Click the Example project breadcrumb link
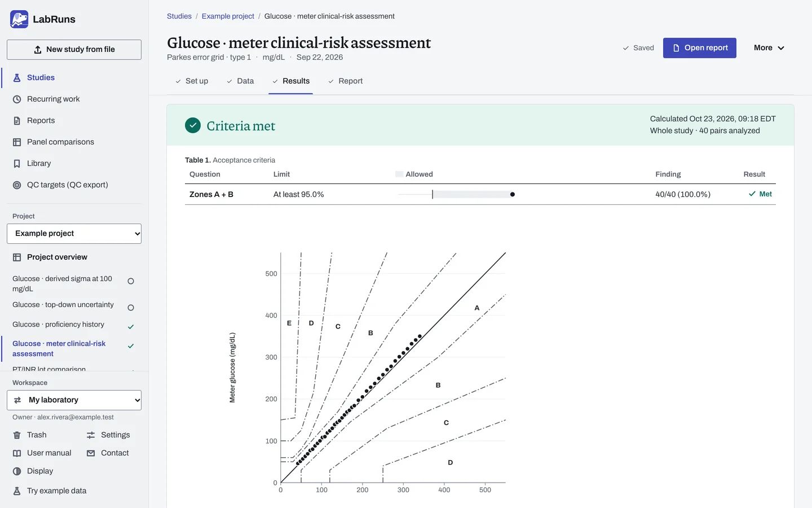The image size is (812, 508). click(x=228, y=16)
